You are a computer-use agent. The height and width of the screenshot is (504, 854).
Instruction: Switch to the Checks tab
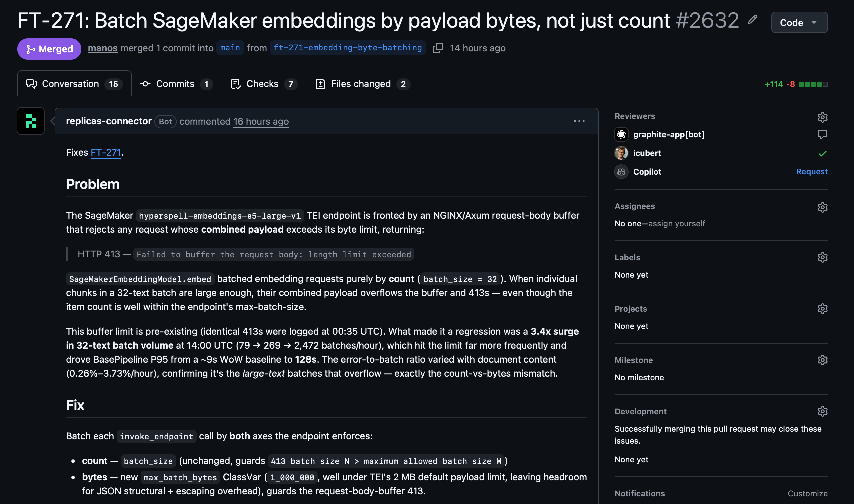coord(264,84)
